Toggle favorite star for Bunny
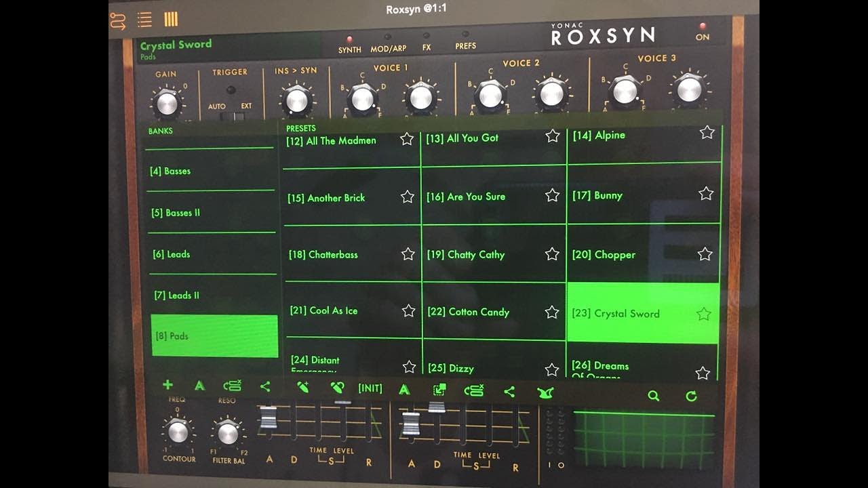Image resolution: width=868 pixels, height=488 pixels. [x=706, y=194]
